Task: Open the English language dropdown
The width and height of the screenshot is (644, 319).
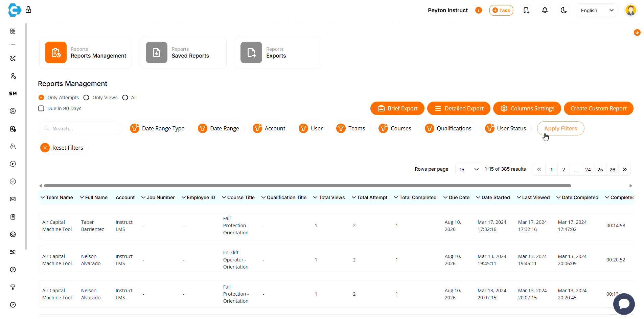Action: (597, 10)
